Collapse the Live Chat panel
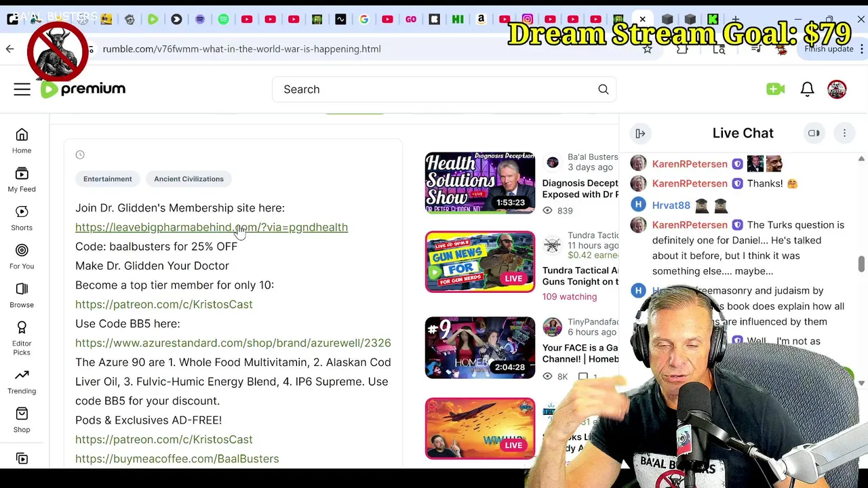This screenshot has width=868, height=488. pos(640,134)
